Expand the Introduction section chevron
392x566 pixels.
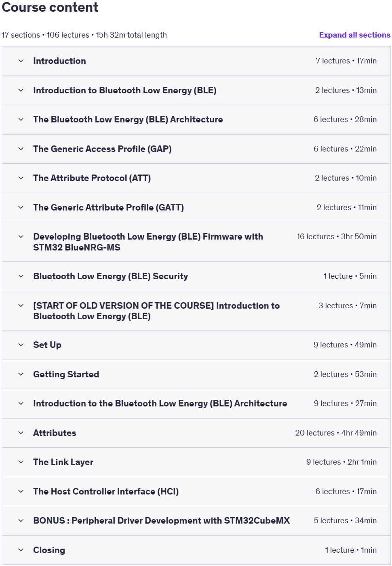click(x=21, y=61)
